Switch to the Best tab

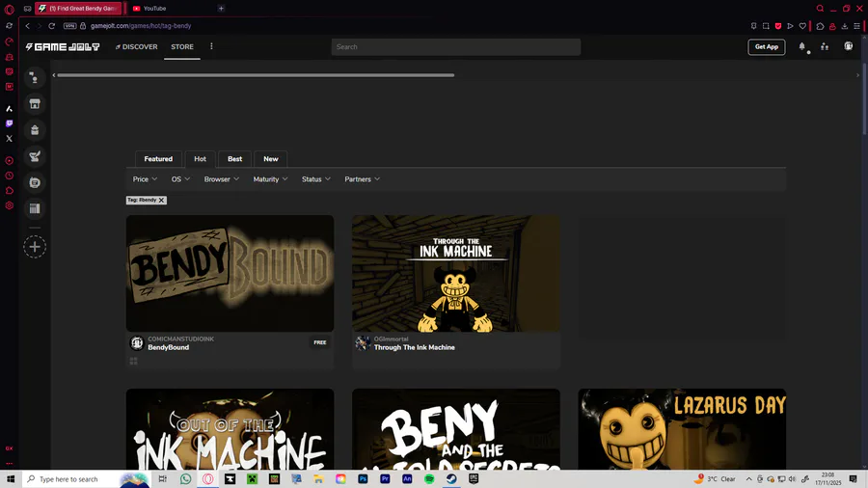click(234, 159)
